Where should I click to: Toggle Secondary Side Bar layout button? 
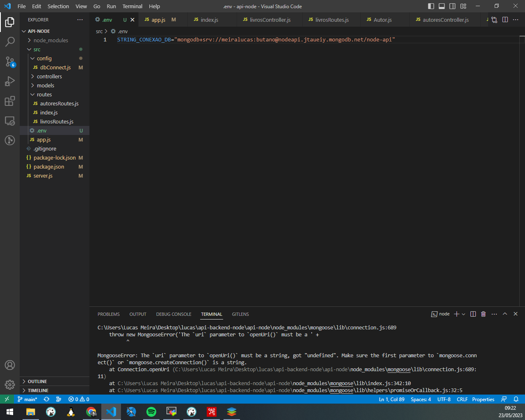(x=452, y=6)
